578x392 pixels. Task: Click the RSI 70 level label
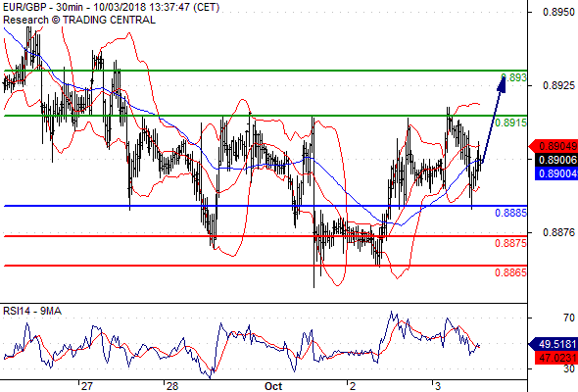(569, 318)
